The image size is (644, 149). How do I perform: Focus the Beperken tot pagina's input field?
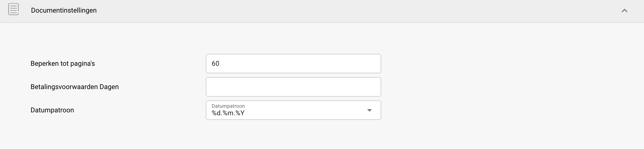click(293, 64)
